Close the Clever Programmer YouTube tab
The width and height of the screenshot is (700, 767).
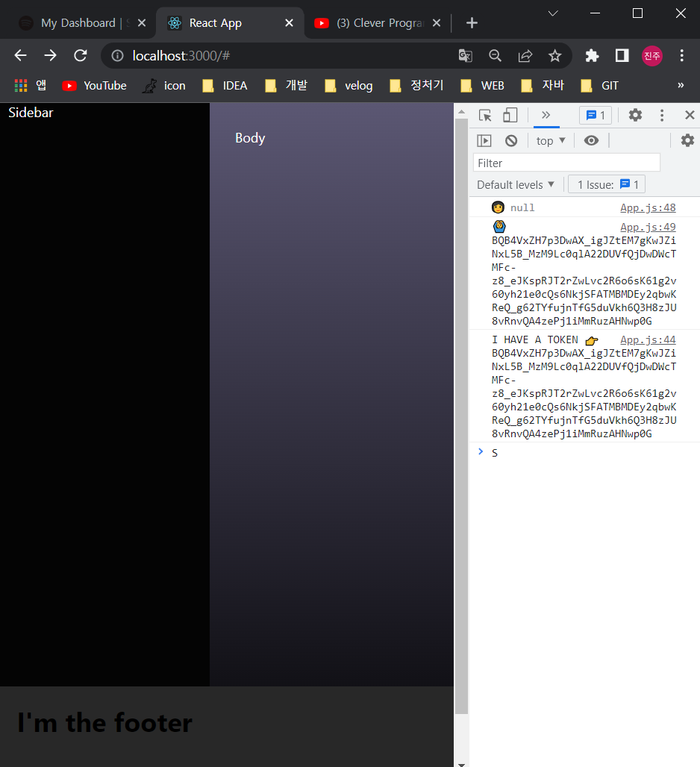437,23
